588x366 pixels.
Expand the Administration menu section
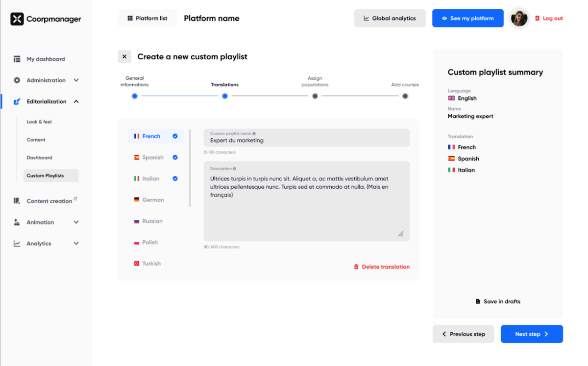coord(76,80)
